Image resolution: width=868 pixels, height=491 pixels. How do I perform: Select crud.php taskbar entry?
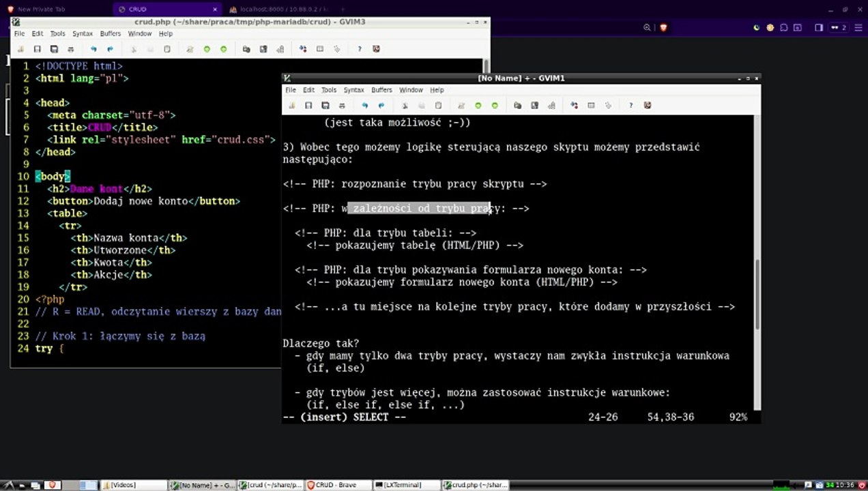pos(475,485)
